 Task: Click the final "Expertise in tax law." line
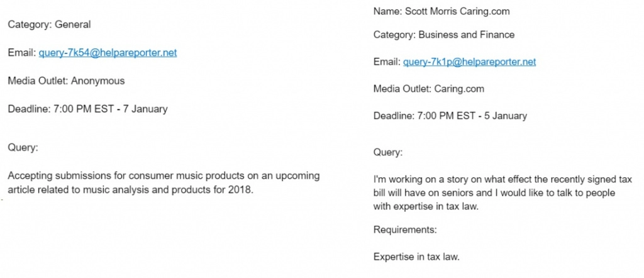(x=416, y=257)
